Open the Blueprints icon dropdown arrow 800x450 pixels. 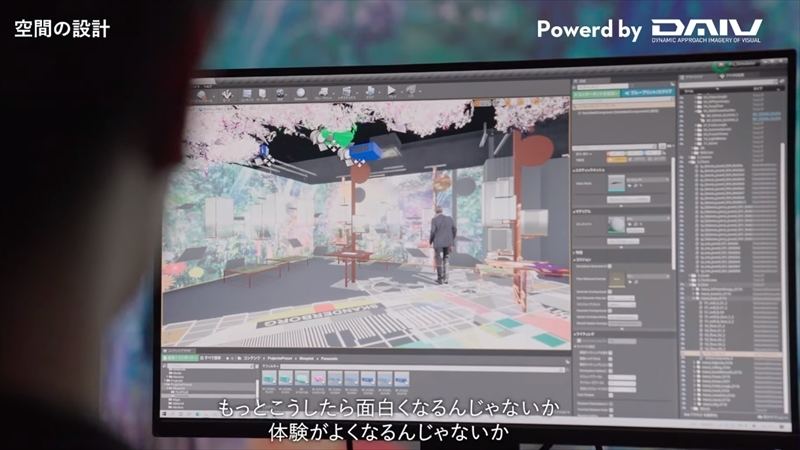331,93
